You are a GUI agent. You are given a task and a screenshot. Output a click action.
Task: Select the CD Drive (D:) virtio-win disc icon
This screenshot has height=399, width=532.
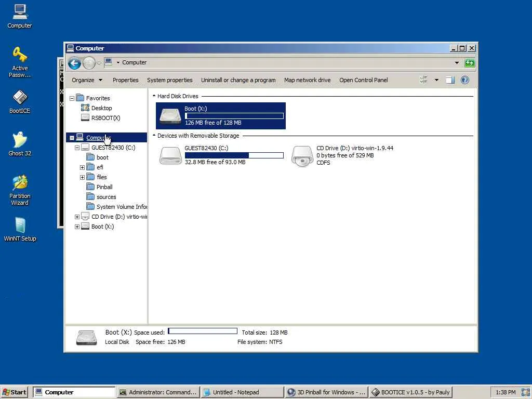point(302,156)
